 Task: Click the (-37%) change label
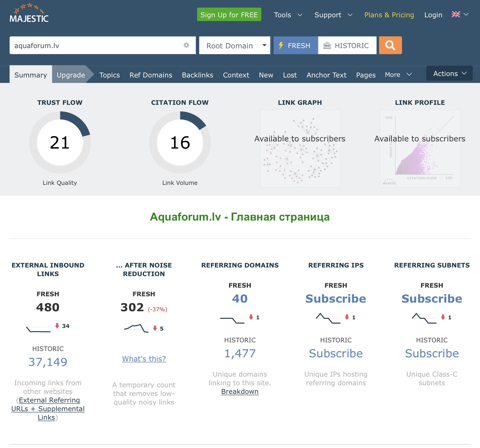click(157, 309)
